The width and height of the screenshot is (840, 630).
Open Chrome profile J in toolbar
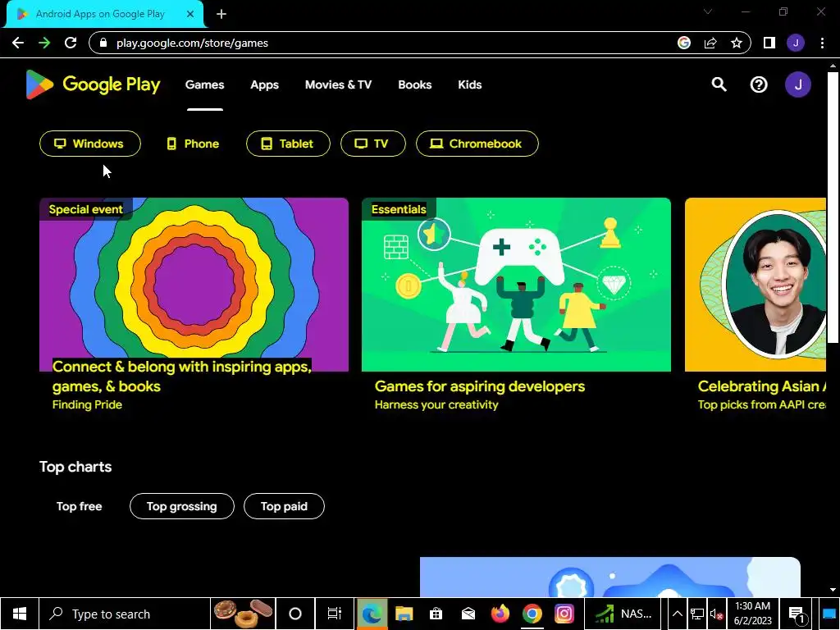click(796, 43)
